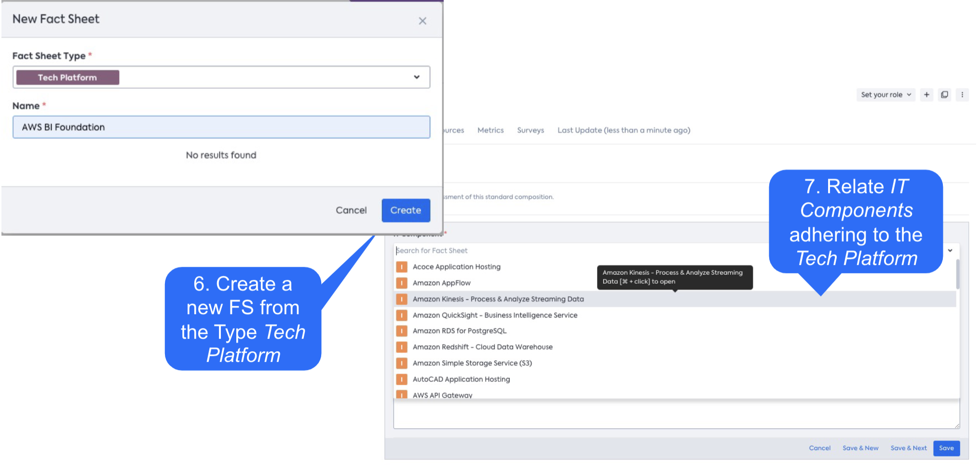Viewport: 980px width, 468px height.
Task: Click the Name field containing AWS BI Foundation
Action: (221, 127)
